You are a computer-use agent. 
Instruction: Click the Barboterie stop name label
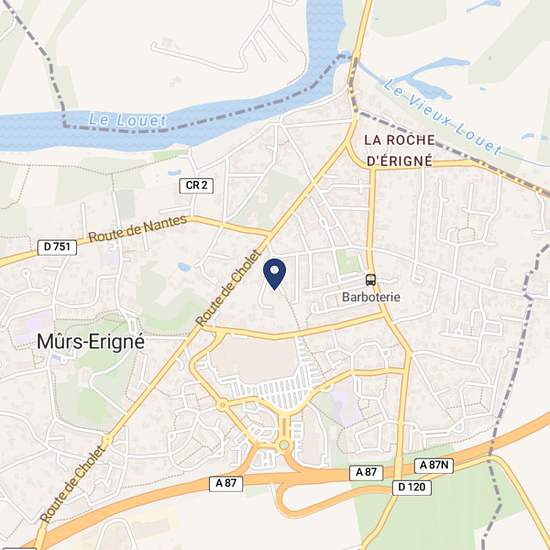(x=371, y=297)
